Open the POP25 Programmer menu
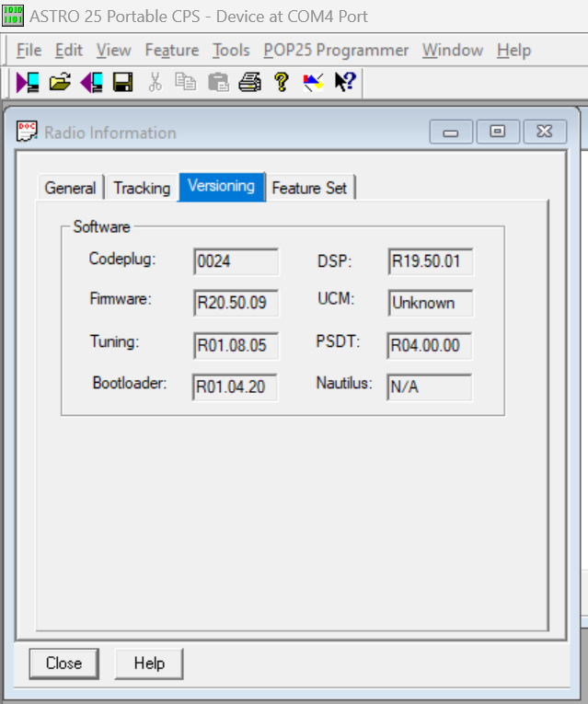This screenshot has width=588, height=704. tap(336, 51)
